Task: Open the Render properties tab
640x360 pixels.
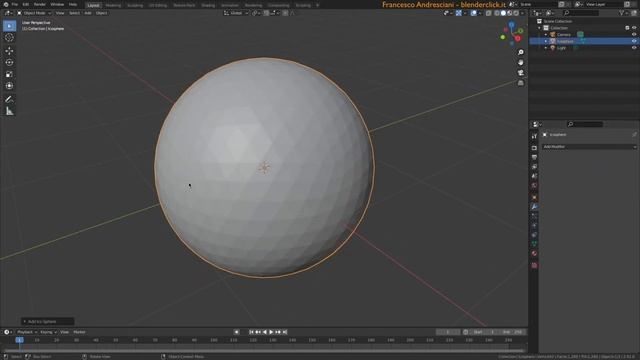Action: click(534, 148)
